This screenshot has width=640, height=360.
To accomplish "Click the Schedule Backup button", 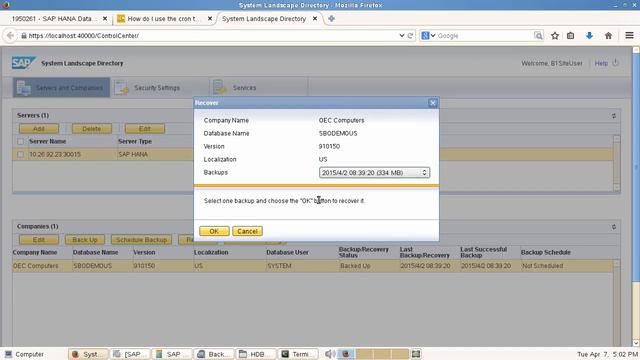I will [x=141, y=240].
